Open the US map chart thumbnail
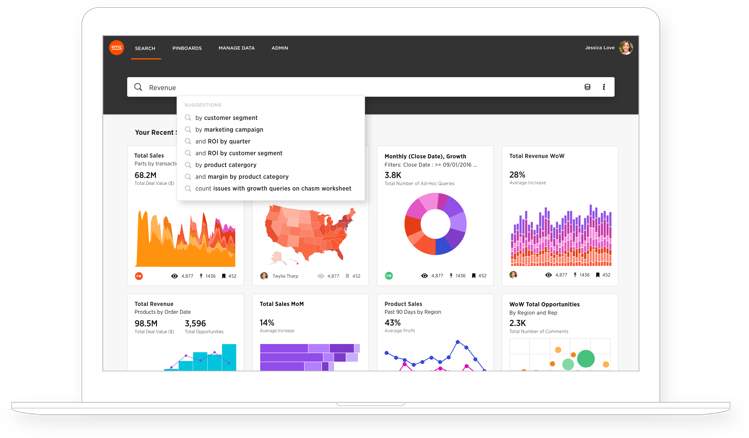 click(310, 234)
